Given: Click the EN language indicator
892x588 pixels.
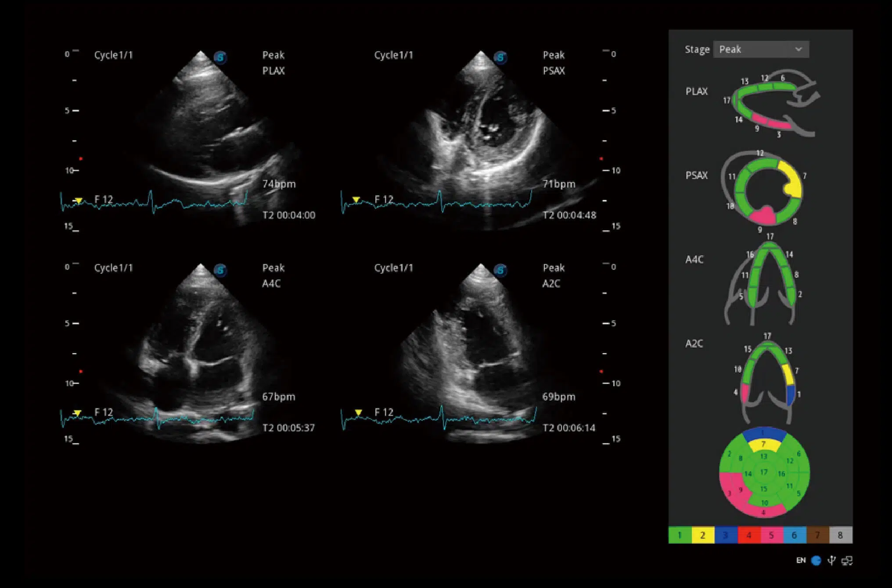Looking at the screenshot, I should pos(801,560).
